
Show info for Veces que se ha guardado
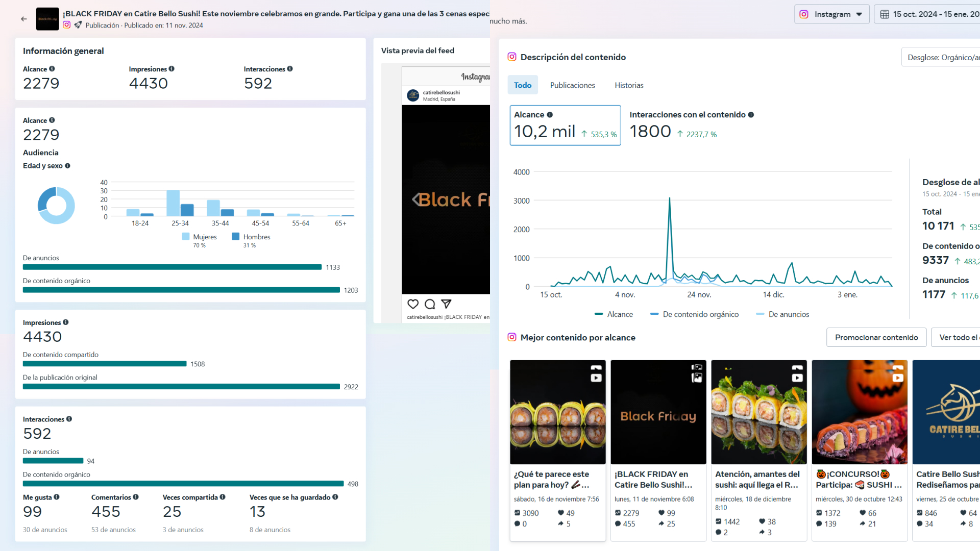pos(335,497)
